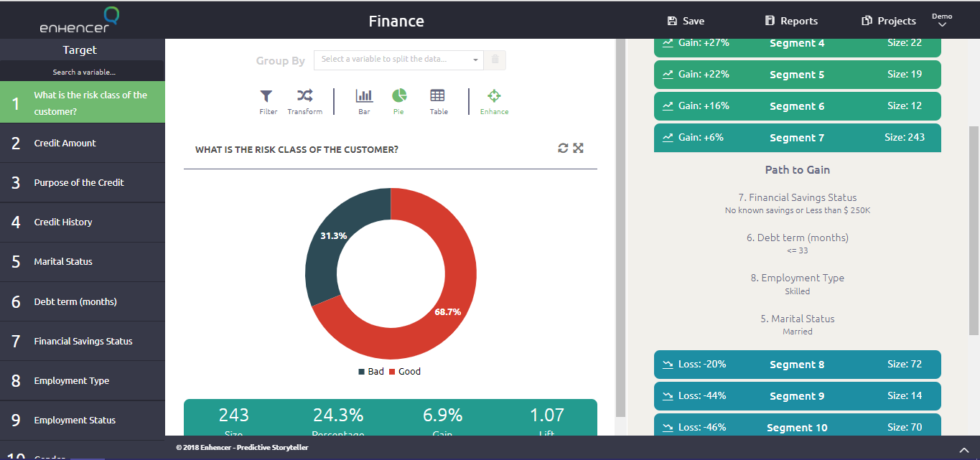This screenshot has width=980, height=460.
Task: Click the upward trend icon on Segment 4
Action: [x=668, y=43]
